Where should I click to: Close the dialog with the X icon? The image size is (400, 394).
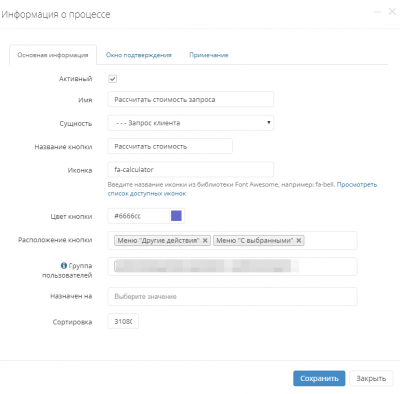(392, 12)
